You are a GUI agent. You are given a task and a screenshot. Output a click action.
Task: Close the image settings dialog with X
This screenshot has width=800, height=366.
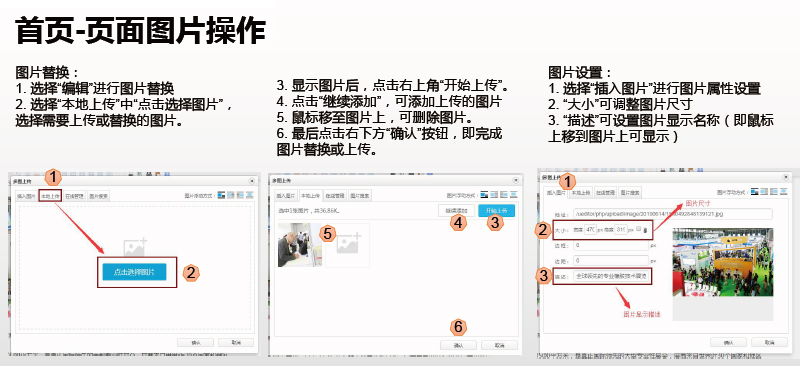(x=785, y=177)
